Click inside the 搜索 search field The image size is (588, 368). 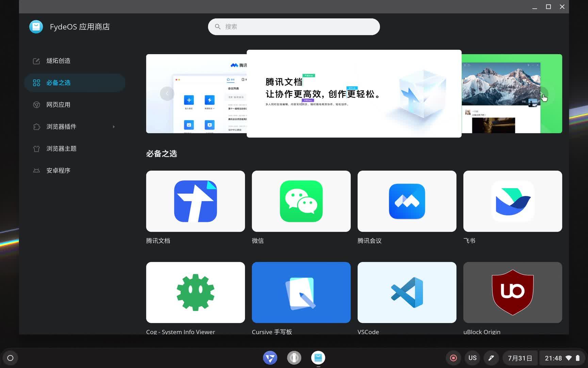click(x=294, y=27)
